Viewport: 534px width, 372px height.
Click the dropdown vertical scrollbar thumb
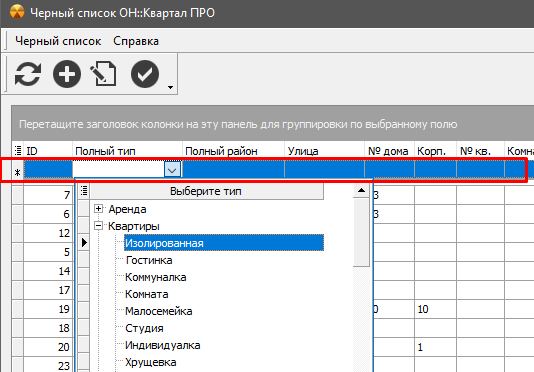pyautogui.click(x=361, y=232)
